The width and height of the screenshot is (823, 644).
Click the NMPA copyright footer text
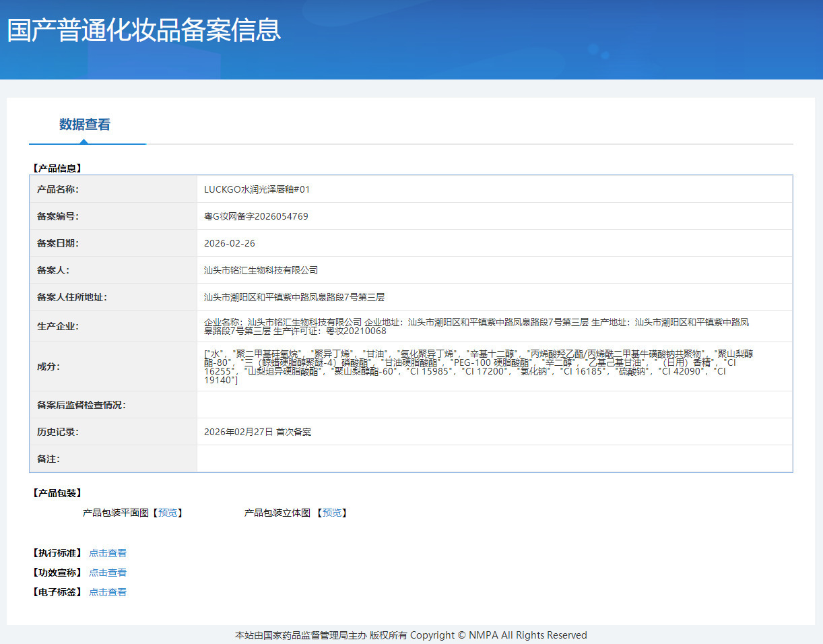[411, 635]
